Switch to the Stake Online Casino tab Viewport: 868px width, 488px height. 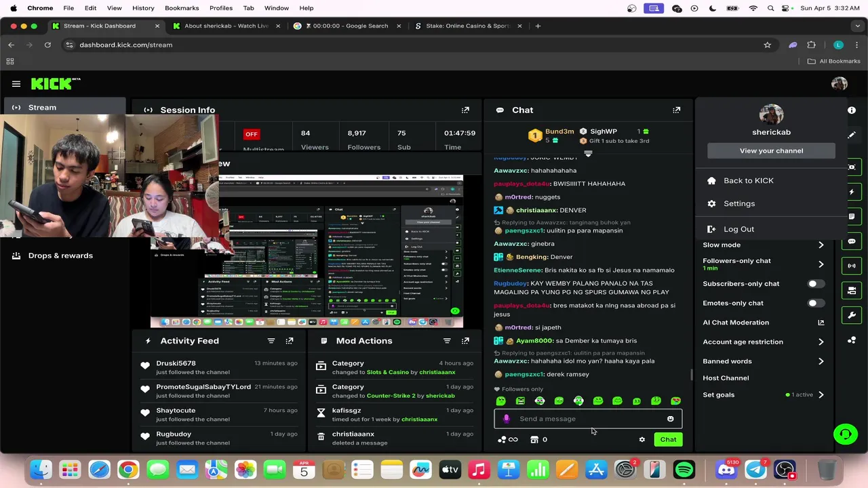[468, 26]
